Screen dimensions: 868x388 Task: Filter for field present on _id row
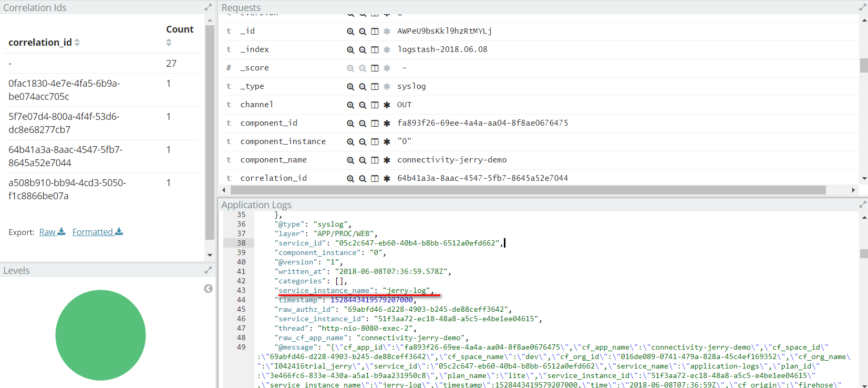pyautogui.click(x=387, y=32)
